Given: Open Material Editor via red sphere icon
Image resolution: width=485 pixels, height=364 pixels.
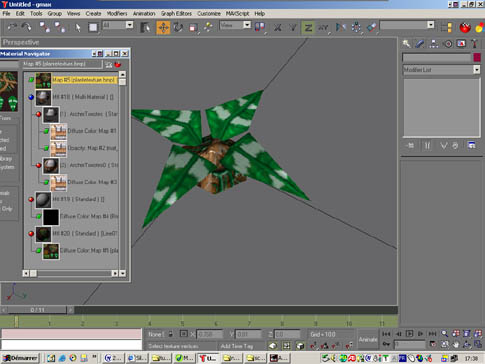Looking at the screenshot, I should 465,27.
